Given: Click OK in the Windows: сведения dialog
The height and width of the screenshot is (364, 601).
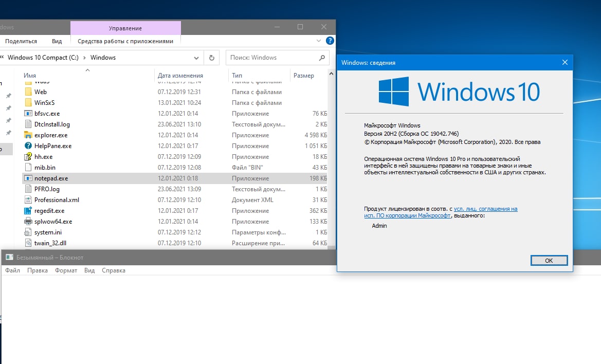Looking at the screenshot, I should 549,261.
